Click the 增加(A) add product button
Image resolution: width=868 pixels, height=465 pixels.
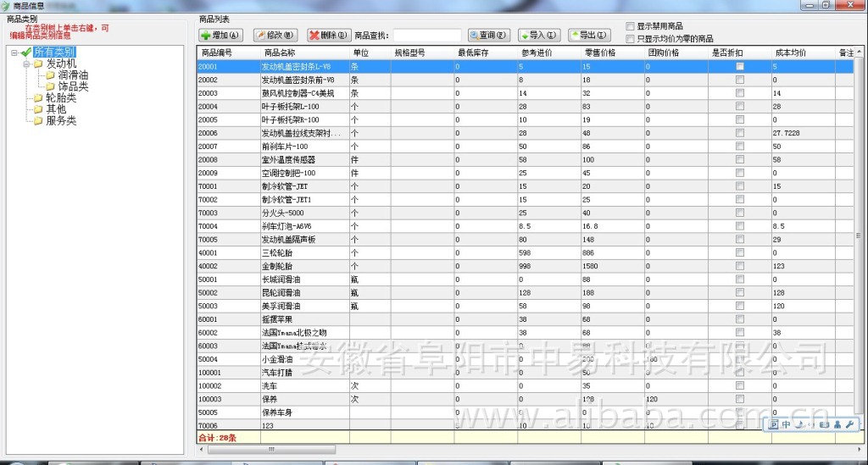pos(221,35)
